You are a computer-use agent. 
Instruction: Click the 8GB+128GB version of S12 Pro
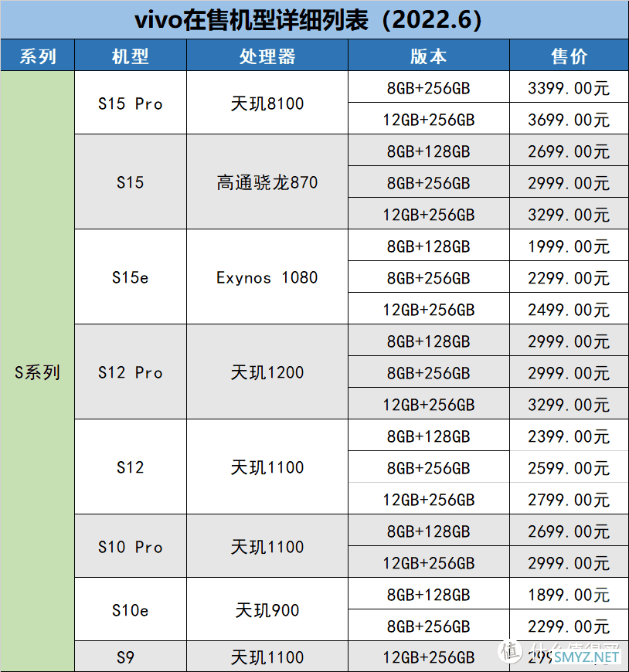[429, 341]
